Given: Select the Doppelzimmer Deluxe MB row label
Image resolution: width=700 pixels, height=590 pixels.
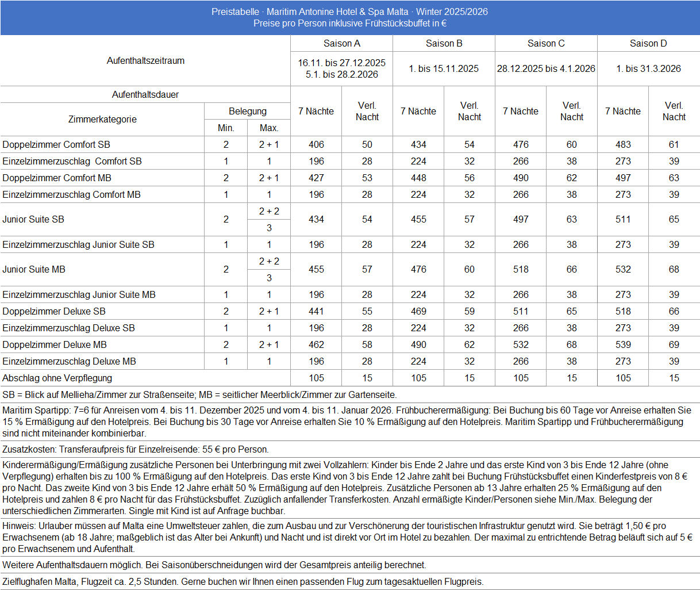Looking at the screenshot, I should pyautogui.click(x=55, y=344).
